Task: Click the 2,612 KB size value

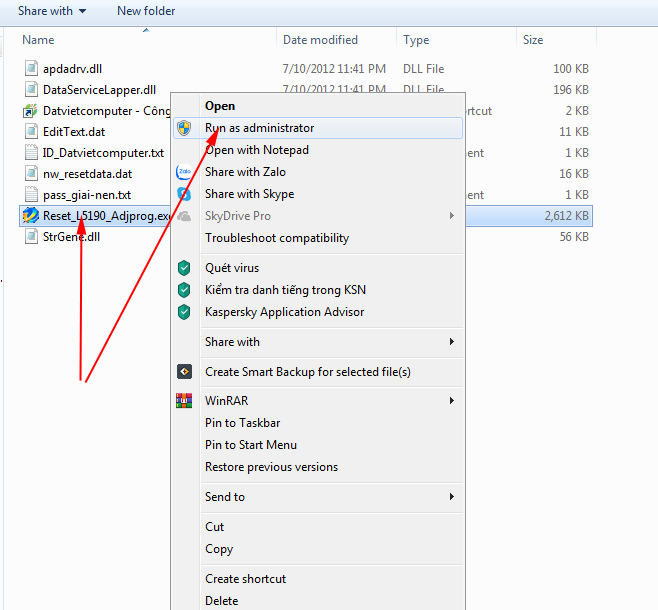Action: click(567, 216)
